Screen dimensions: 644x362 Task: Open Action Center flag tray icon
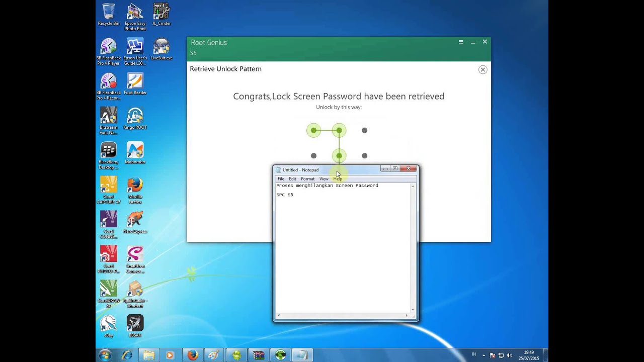(x=493, y=355)
